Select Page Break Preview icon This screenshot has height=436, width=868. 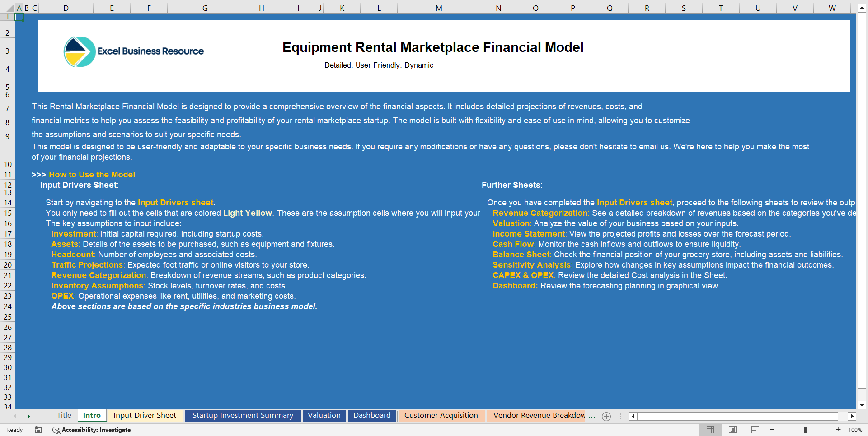754,430
